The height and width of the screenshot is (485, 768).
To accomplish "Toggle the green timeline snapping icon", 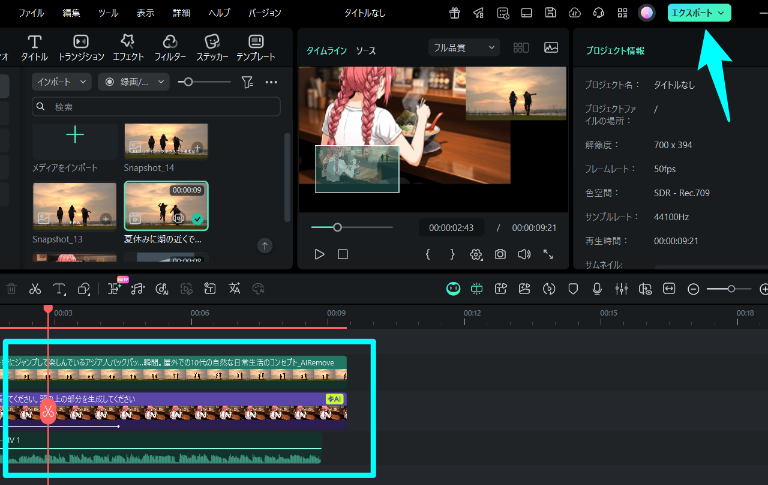I will click(x=477, y=289).
